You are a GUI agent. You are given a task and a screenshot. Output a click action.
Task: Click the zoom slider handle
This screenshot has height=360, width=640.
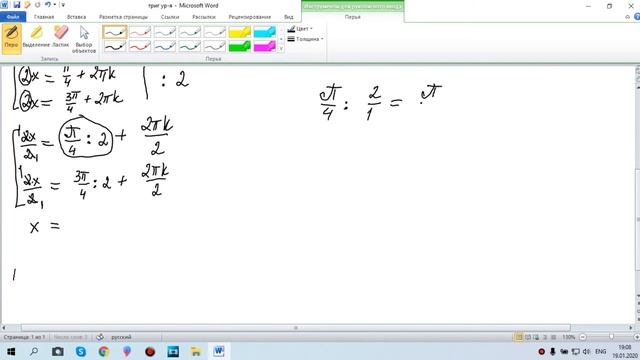[x=611, y=337]
